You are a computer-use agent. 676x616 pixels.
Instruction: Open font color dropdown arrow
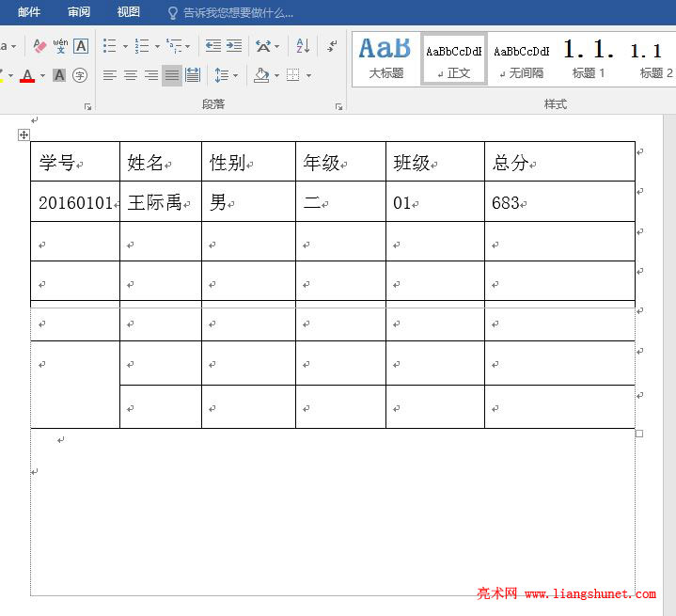pos(42,75)
